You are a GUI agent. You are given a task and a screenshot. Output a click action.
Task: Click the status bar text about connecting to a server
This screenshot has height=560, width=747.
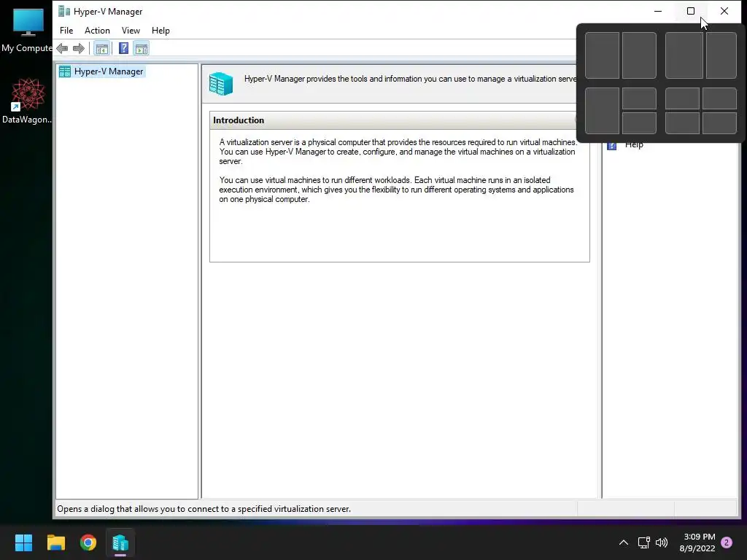tap(204, 509)
